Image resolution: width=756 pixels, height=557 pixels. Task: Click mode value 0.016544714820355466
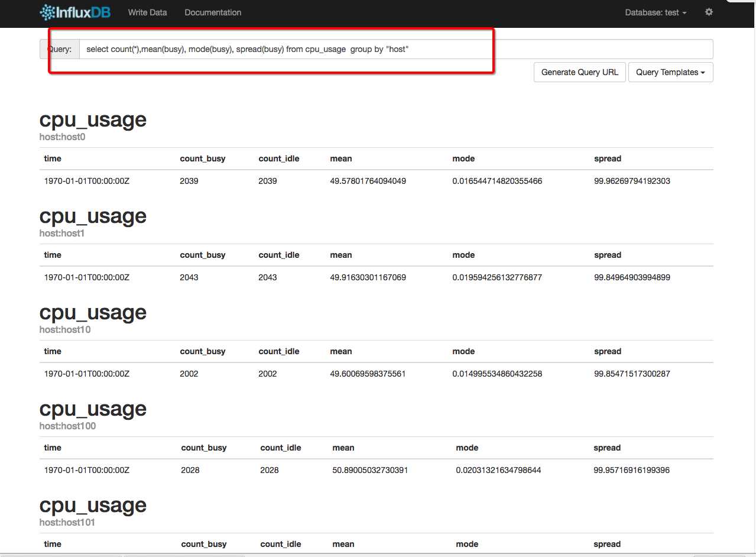point(497,181)
